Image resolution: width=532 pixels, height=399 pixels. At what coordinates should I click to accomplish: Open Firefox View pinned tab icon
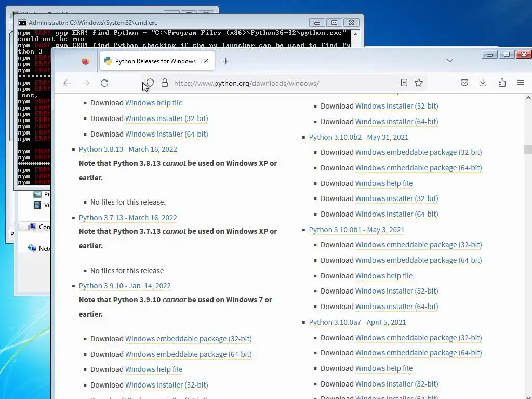click(86, 61)
